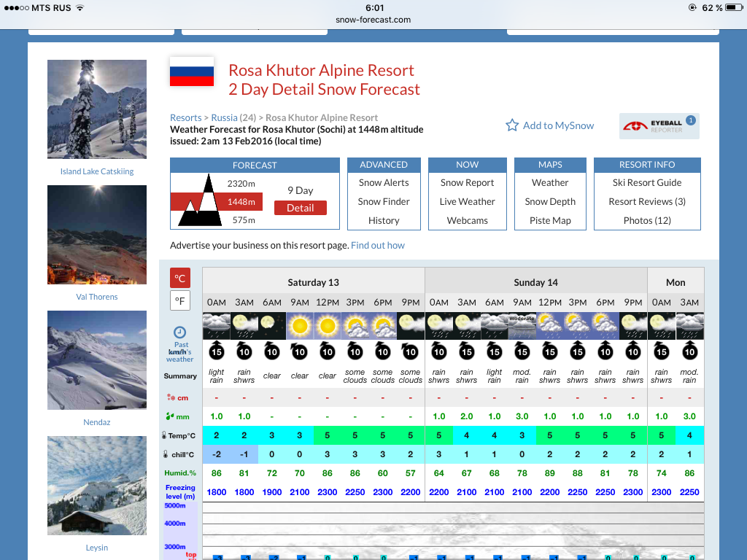
Task: Select the 575m elevation forecast
Action: point(244,220)
